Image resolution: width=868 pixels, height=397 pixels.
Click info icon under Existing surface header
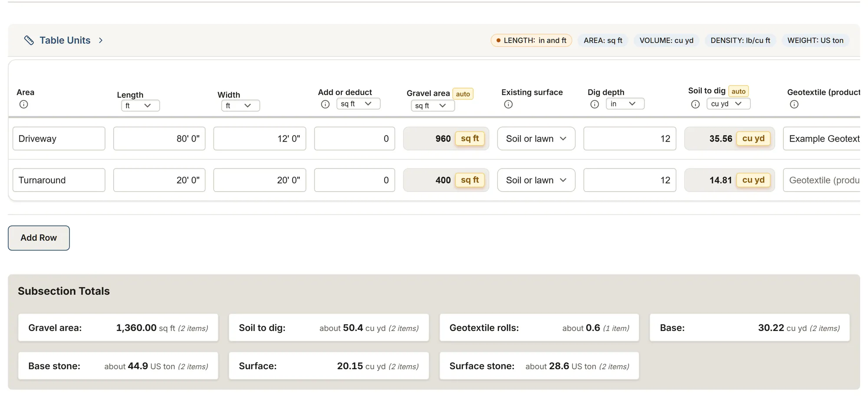pyautogui.click(x=508, y=104)
